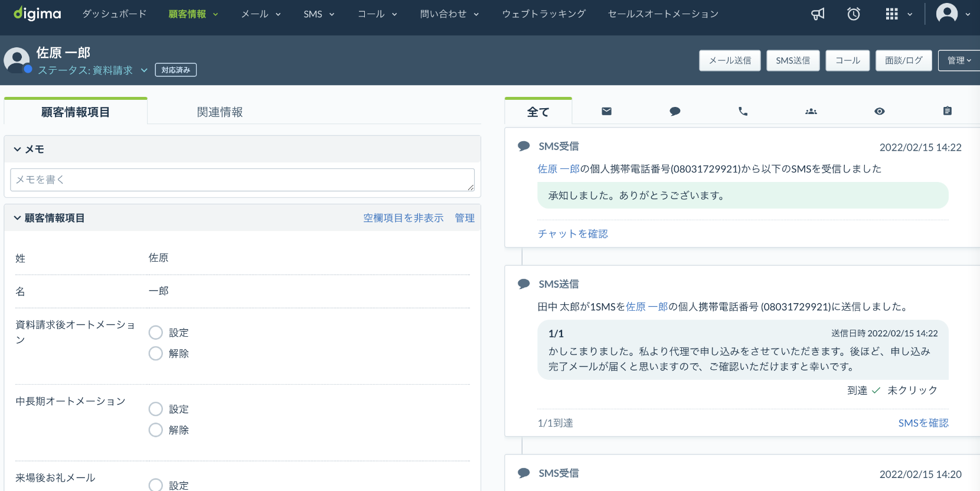Open the 顧客情報 dropdown menu
The height and width of the screenshot is (491, 980).
click(x=193, y=14)
